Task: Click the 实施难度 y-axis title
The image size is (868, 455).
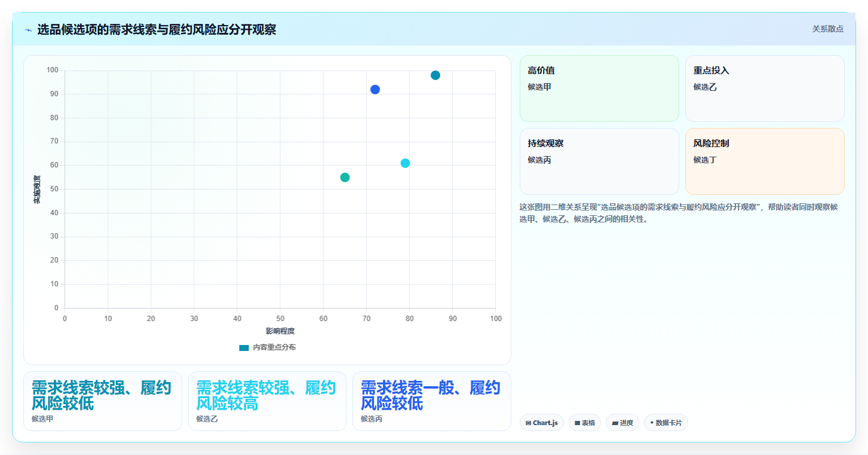Action: click(37, 189)
